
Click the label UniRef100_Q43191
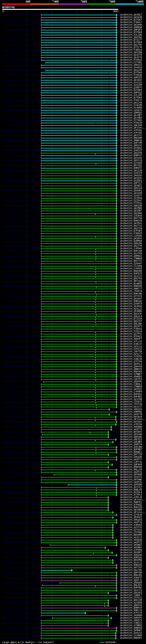(x=131, y=158)
